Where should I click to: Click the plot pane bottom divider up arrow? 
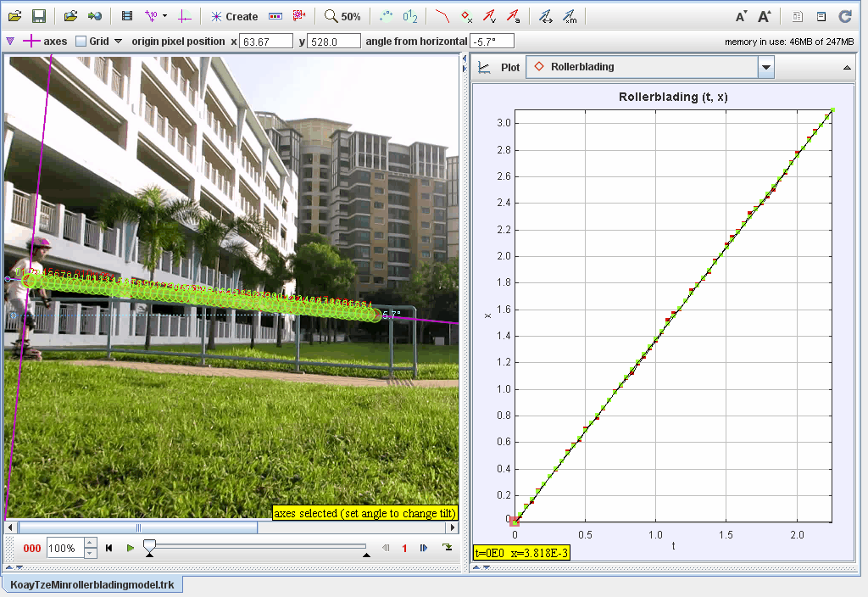coord(476,567)
